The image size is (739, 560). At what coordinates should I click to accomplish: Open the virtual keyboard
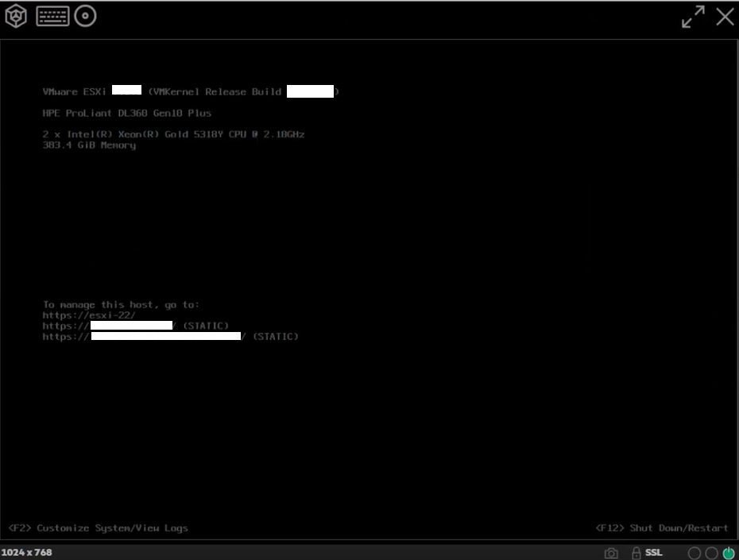coord(52,16)
